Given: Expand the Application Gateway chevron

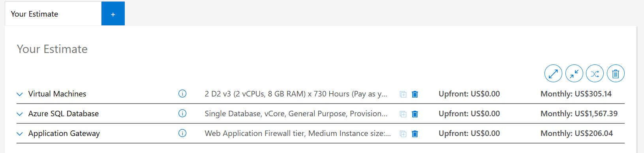Looking at the screenshot, I should click(20, 134).
